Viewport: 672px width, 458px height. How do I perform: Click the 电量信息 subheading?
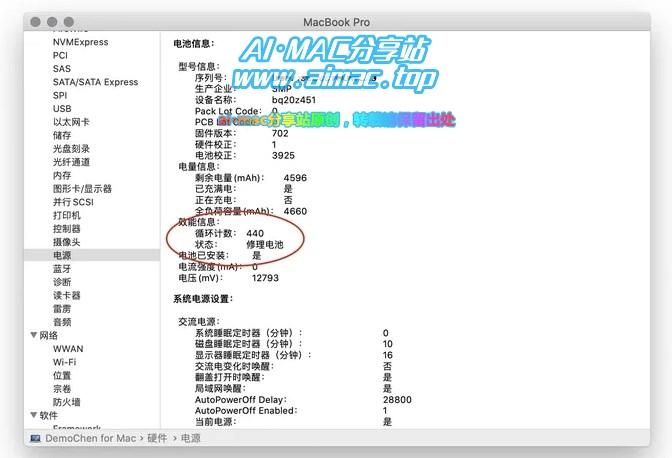coord(199,167)
